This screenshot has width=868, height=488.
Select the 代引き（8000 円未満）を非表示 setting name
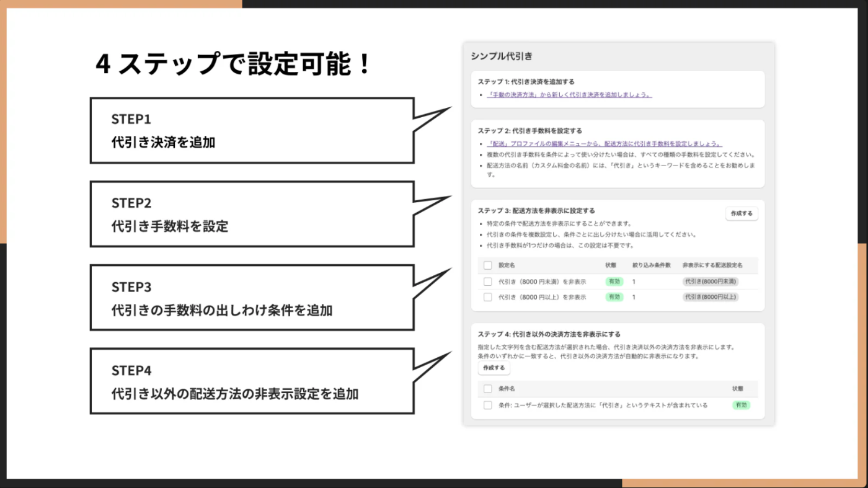(x=542, y=282)
